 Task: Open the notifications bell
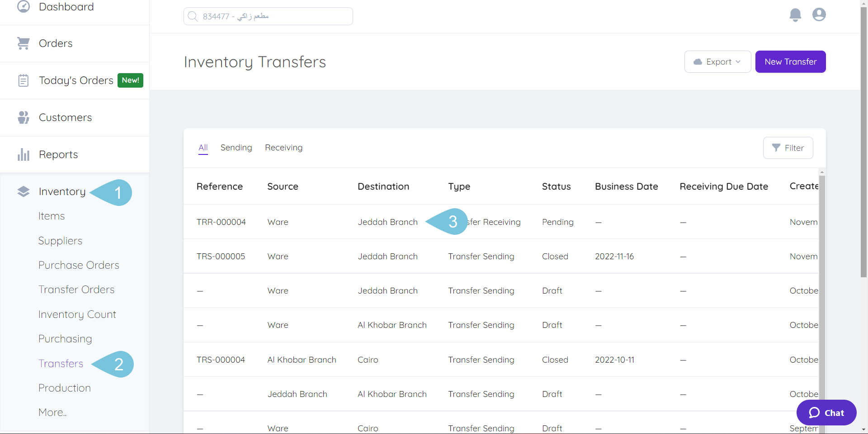[x=795, y=14]
